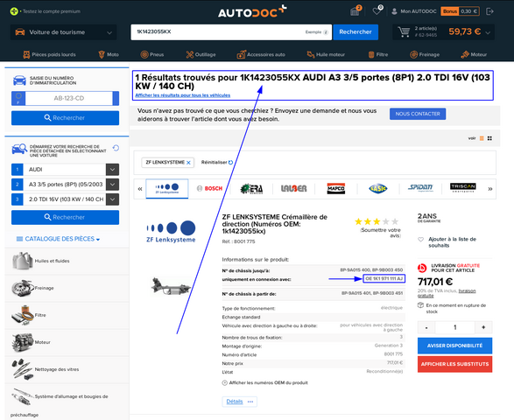Viewport: 514px width, 420px height.
Task: Click AFFICHER LES SUBSTITUTS button
Action: tap(454, 364)
